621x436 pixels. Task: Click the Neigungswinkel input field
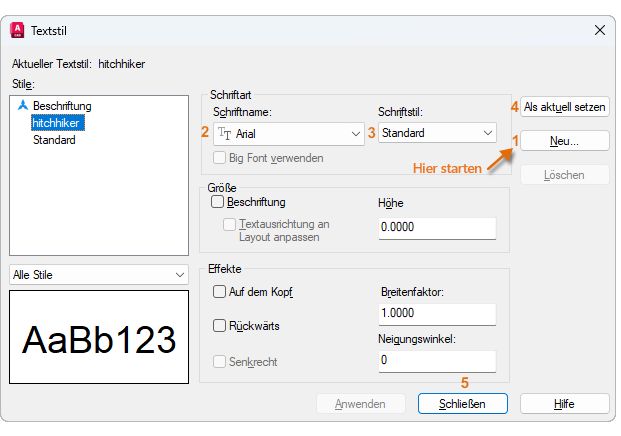coord(437,361)
